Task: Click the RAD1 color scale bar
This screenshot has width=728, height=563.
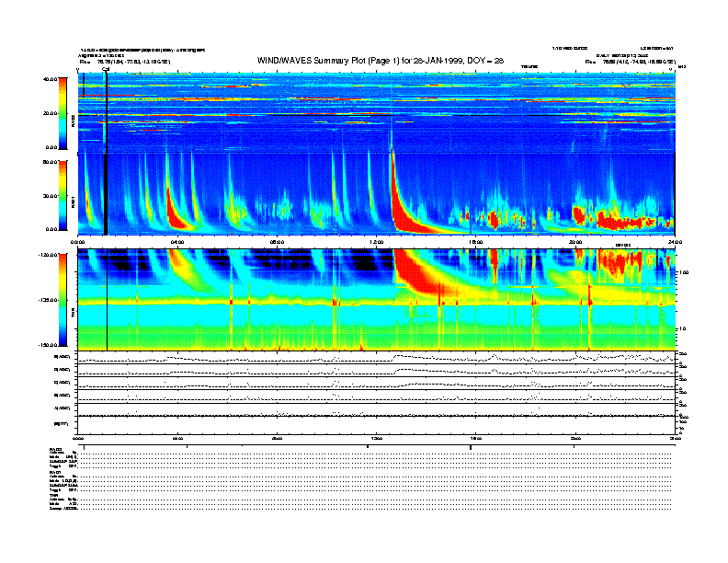Action: pyautogui.click(x=63, y=195)
